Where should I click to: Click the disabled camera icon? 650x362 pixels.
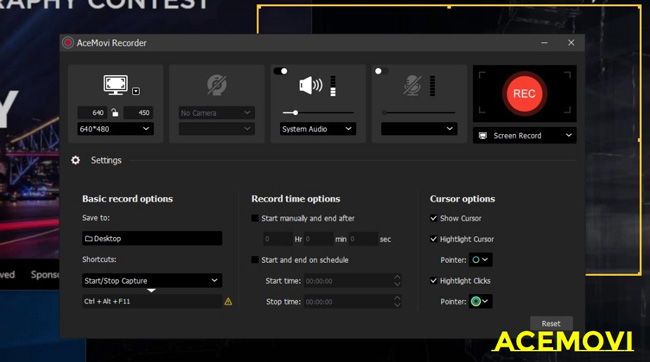pyautogui.click(x=216, y=85)
